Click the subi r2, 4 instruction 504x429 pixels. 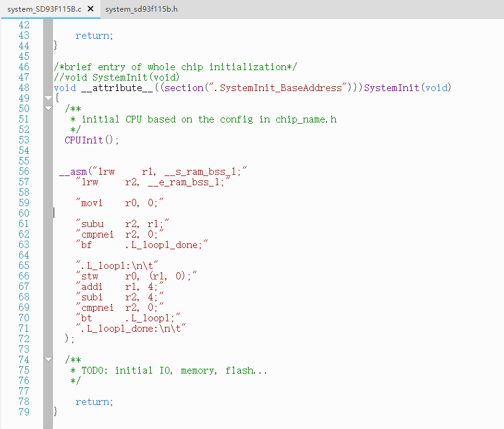point(120,297)
